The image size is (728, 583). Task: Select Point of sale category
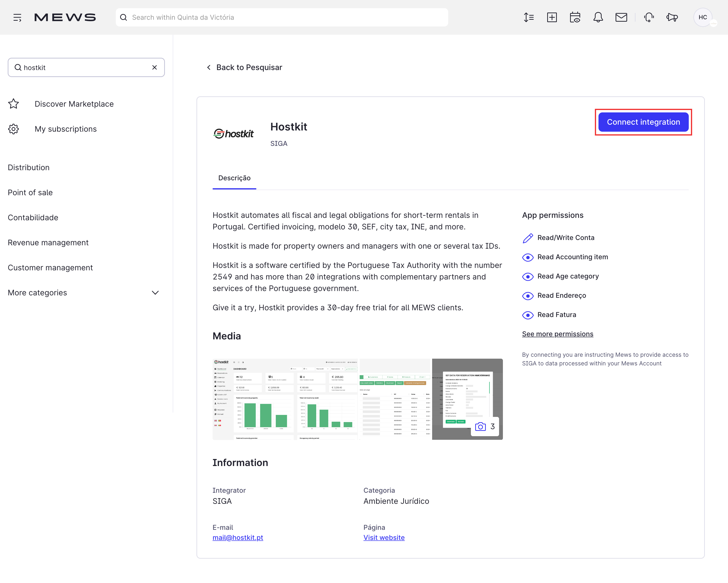pyautogui.click(x=30, y=192)
